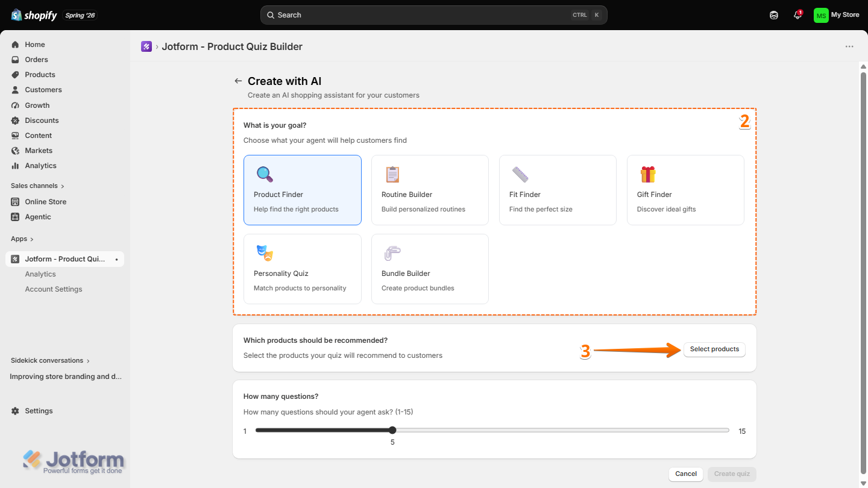
Task: Select the Gift Finder goal card
Action: click(685, 190)
